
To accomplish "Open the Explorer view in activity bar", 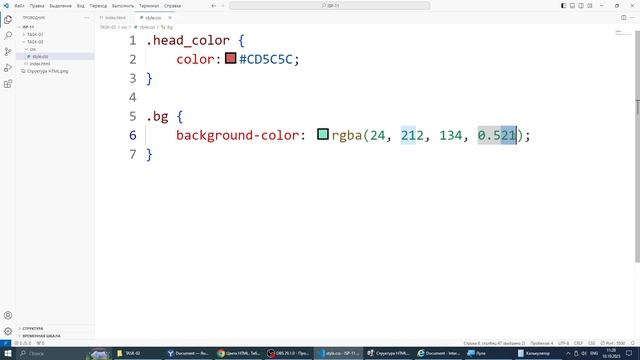I will point(8,20).
